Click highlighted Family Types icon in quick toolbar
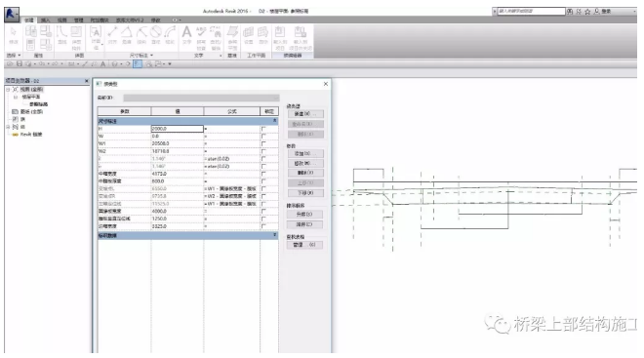The height and width of the screenshot is (358, 644). [x=138, y=64]
